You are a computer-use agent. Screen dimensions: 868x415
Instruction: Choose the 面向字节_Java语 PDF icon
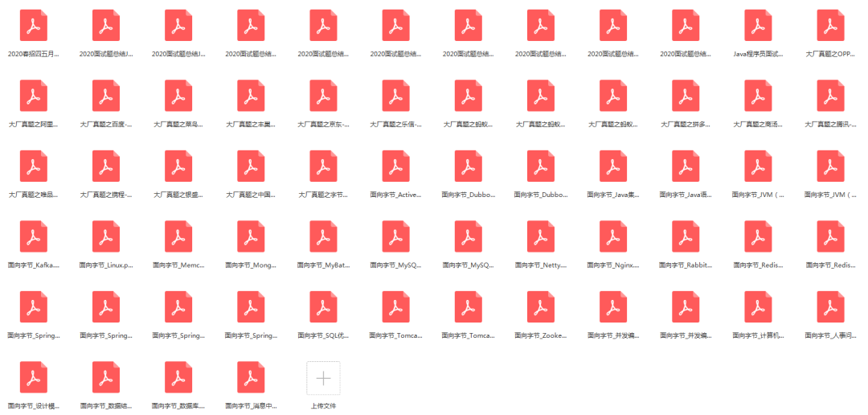coord(686,166)
